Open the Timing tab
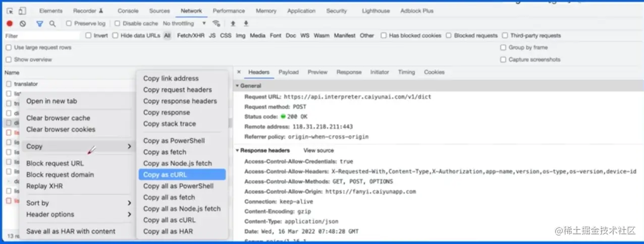 pos(406,72)
